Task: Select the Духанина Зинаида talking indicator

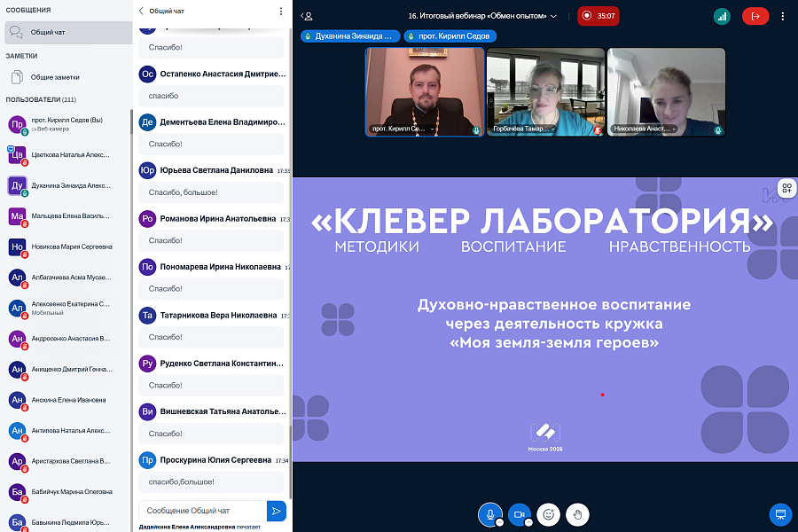Action: tap(350, 36)
